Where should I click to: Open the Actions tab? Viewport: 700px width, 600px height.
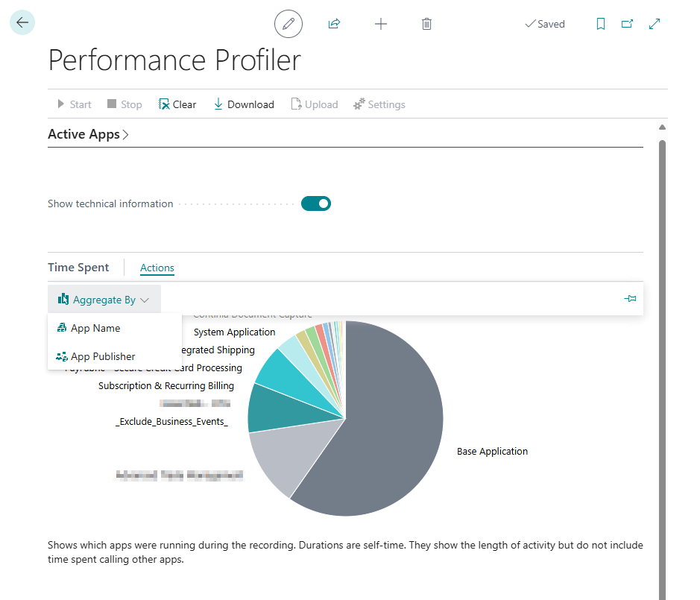click(x=157, y=268)
